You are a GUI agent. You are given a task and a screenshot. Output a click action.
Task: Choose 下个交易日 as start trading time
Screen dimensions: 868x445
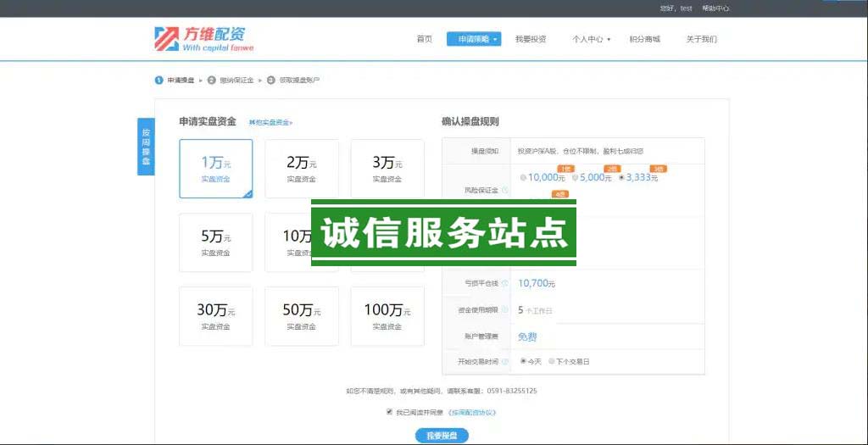[x=552, y=361]
